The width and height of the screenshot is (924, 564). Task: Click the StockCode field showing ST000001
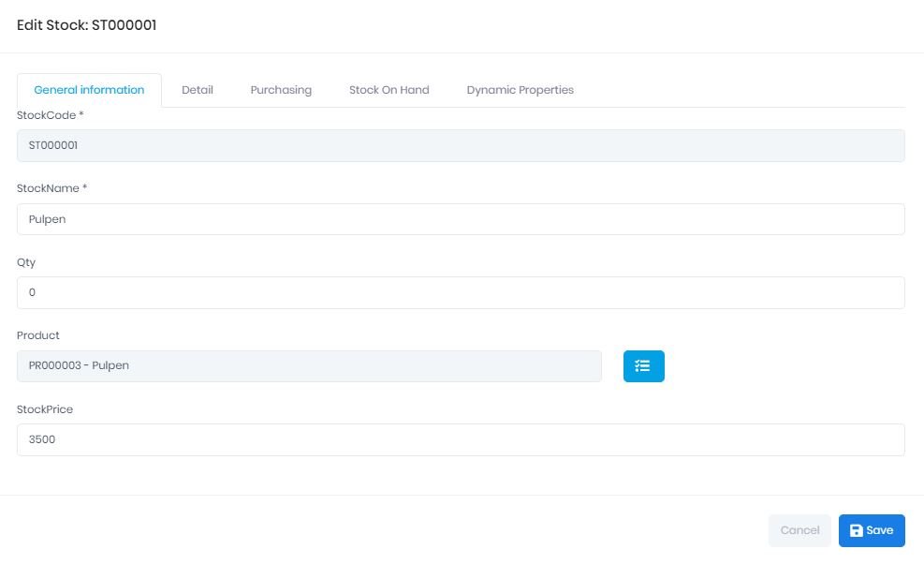pos(461,146)
